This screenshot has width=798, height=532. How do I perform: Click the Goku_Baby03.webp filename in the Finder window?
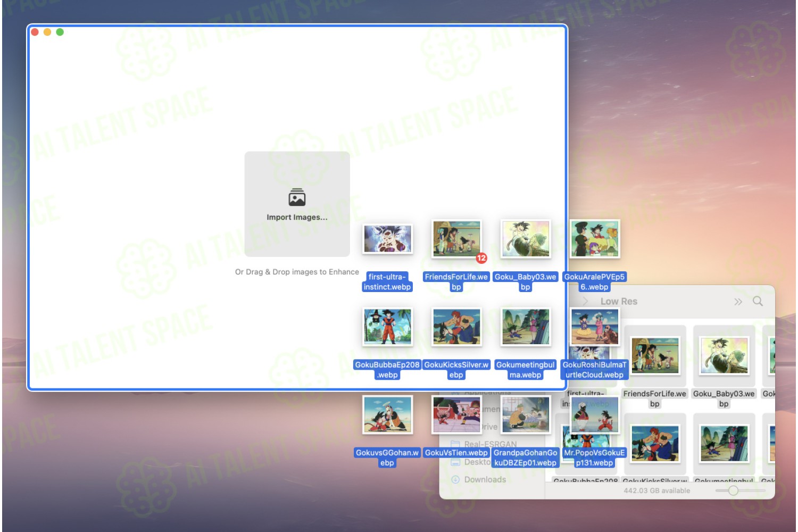[724, 398]
